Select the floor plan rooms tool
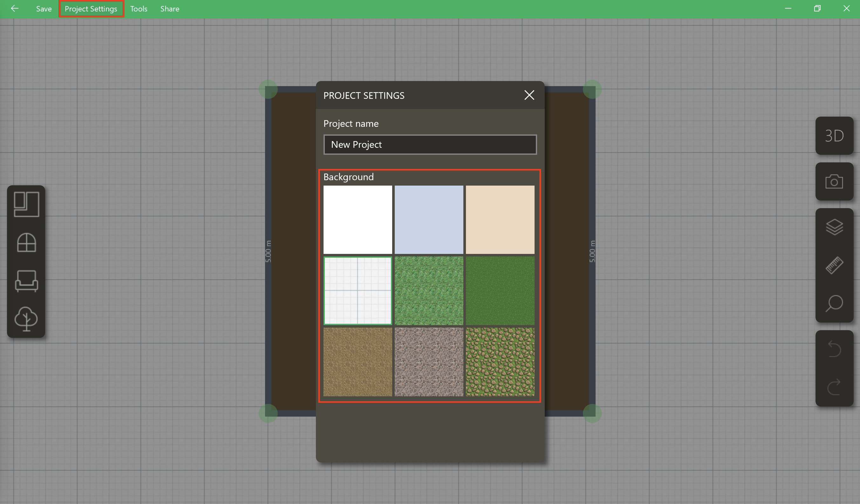This screenshot has height=504, width=860. [x=26, y=204]
